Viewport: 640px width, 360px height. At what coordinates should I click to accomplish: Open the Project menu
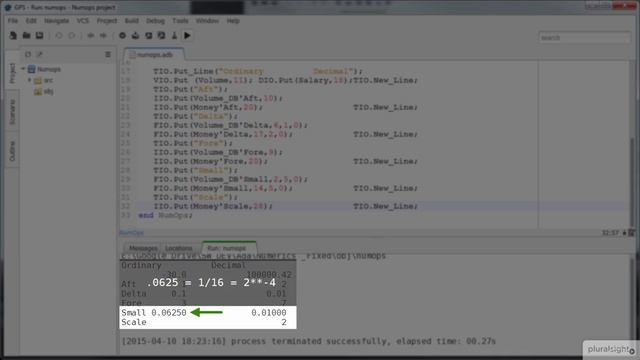pos(107,21)
